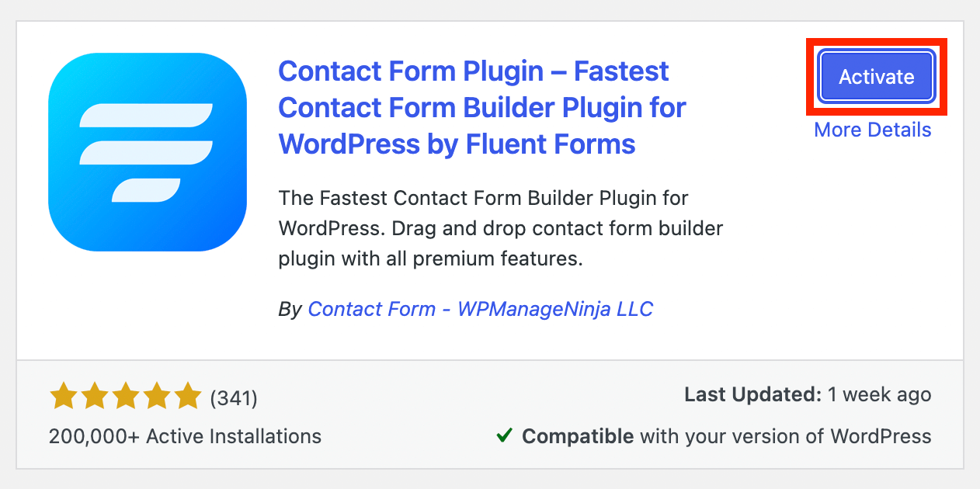Viewport: 980px width, 489px height.
Task: Activate the Contact Form plugin
Action: [875, 76]
